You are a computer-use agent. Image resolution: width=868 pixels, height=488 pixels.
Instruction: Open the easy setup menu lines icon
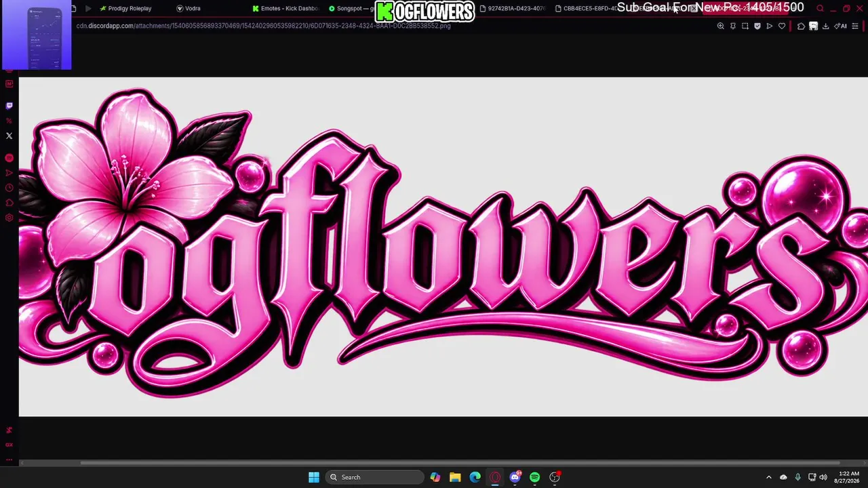(855, 26)
